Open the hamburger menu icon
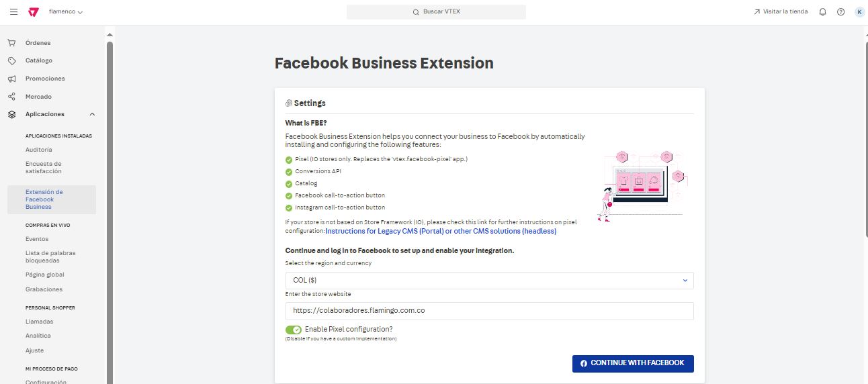Viewport: 868px width, 384px height. pyautogui.click(x=13, y=12)
